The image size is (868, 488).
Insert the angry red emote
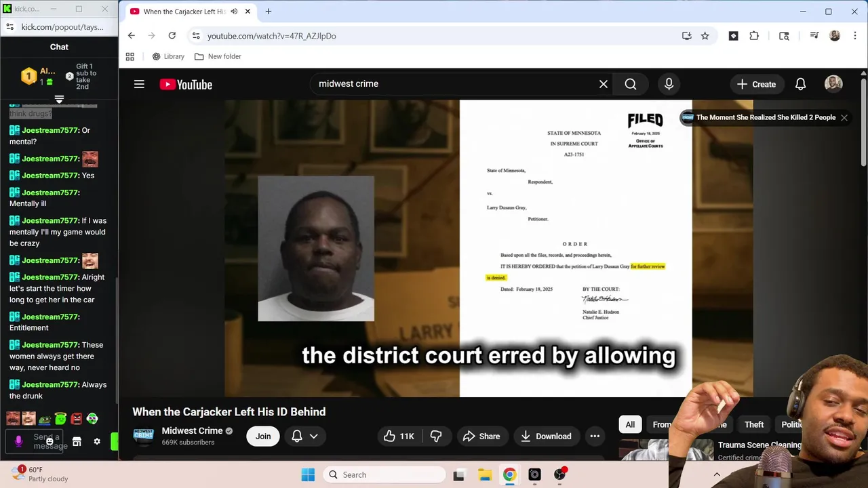pyautogui.click(x=76, y=419)
